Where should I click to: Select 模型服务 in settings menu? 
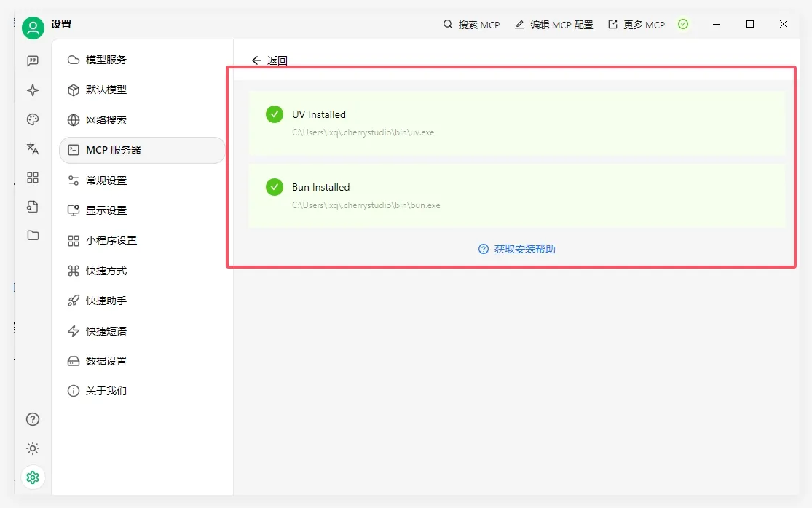(106, 60)
